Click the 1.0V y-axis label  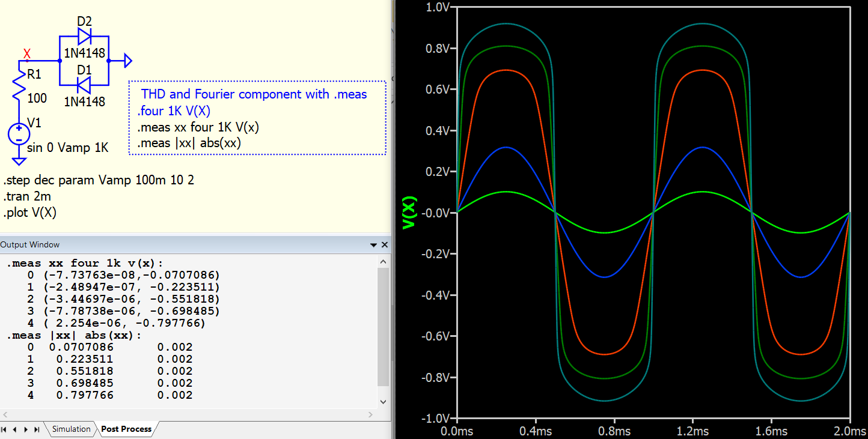pos(438,7)
